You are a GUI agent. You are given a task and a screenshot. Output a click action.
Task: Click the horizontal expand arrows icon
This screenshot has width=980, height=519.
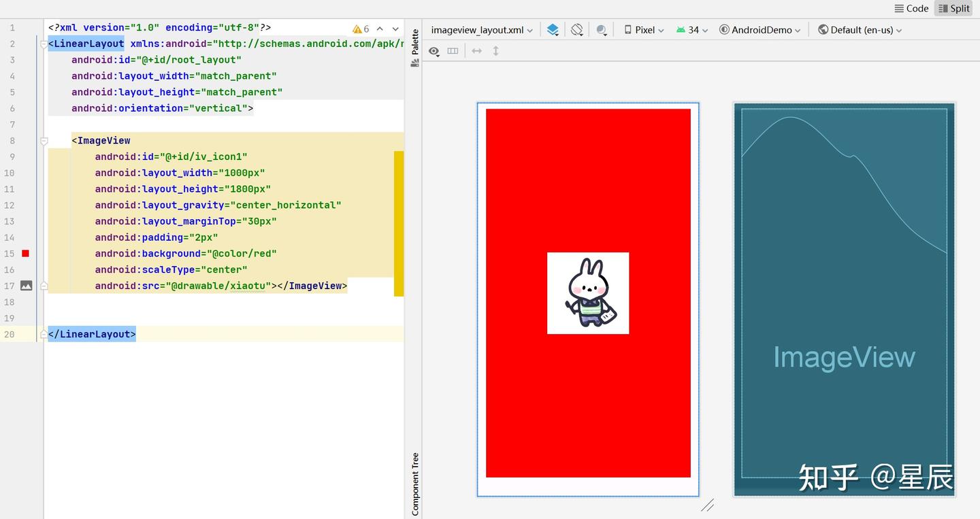476,51
